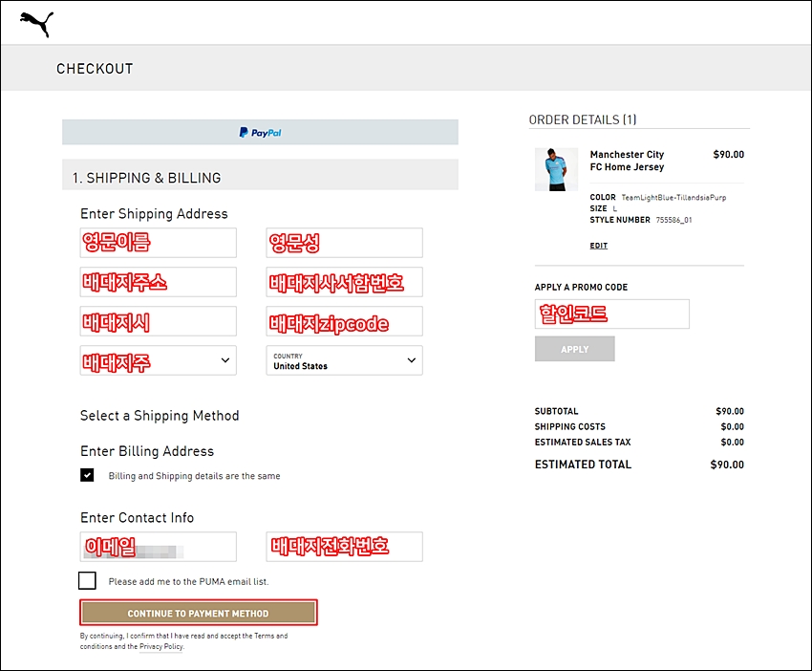This screenshot has height=671, width=812.
Task: Open the state (배대지주) dropdown
Action: (x=158, y=360)
